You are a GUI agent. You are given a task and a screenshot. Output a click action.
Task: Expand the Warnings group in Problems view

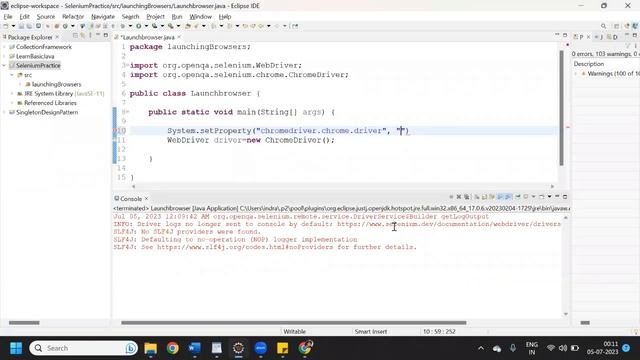[576, 74]
